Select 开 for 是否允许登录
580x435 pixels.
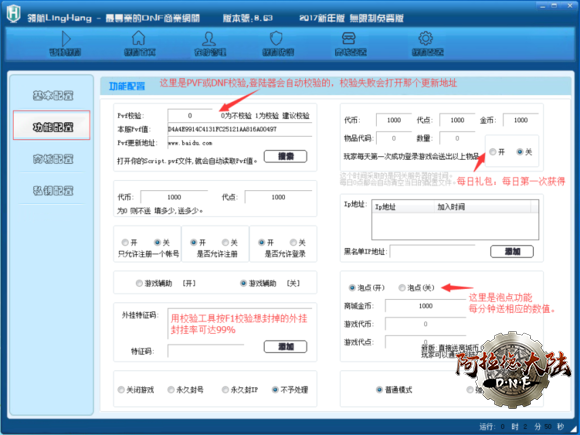262,243
